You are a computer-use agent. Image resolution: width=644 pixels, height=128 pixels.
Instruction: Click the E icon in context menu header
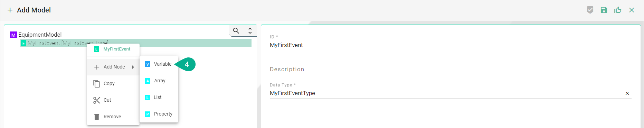click(96, 49)
